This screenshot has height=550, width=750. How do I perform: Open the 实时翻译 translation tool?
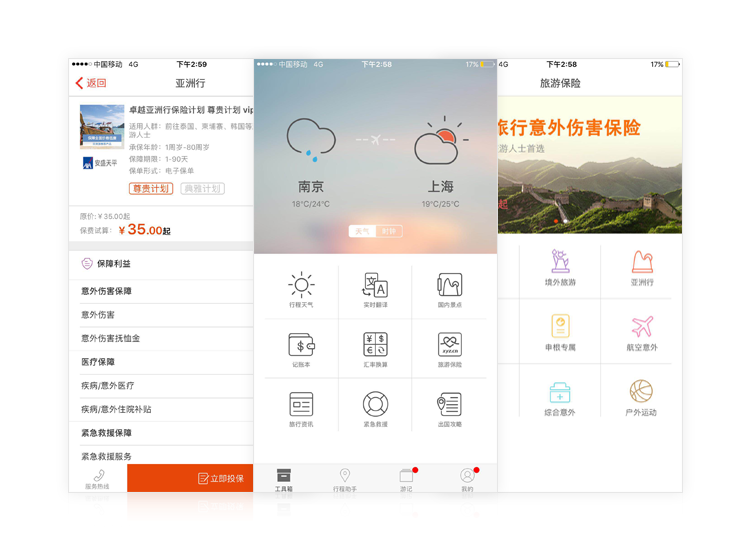pyautogui.click(x=375, y=285)
